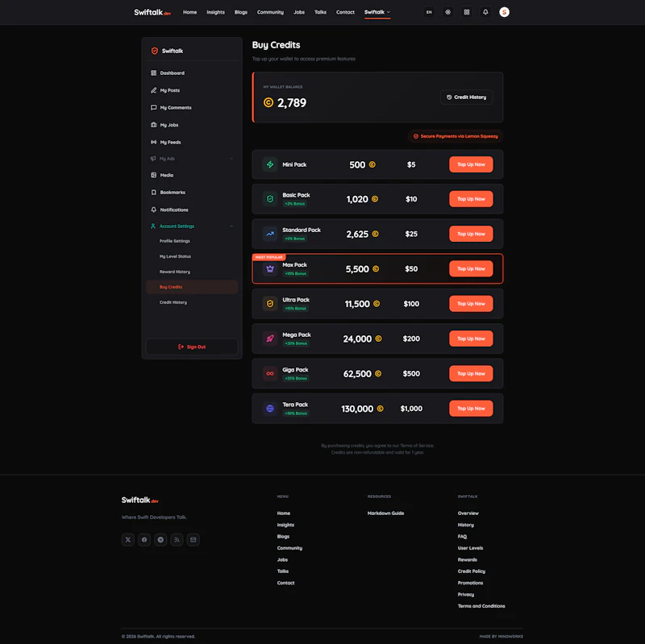This screenshot has height=644, width=645.
Task: Open Notifications in the sidebar
Action: point(192,210)
